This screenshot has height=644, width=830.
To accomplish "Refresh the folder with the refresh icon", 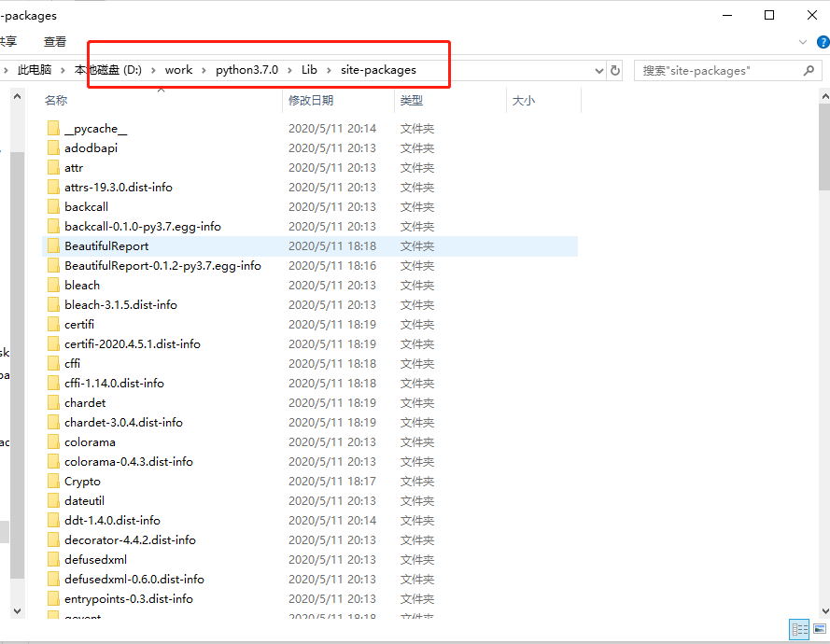I will click(x=615, y=70).
